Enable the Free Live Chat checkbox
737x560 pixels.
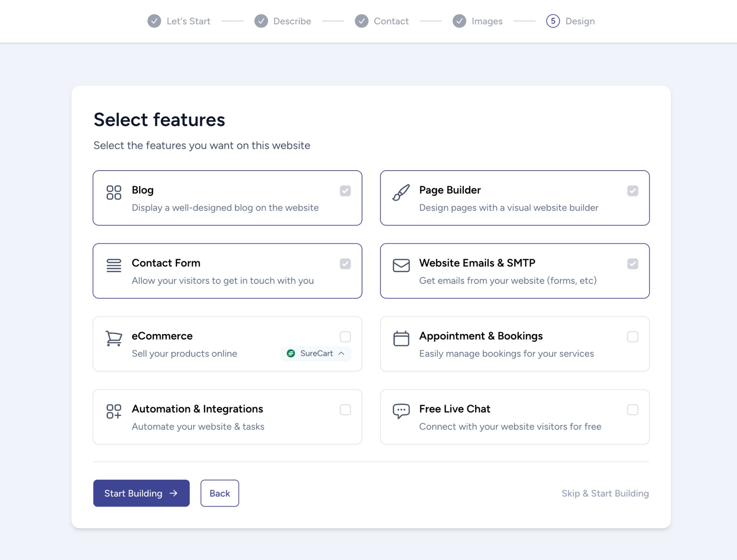pyautogui.click(x=632, y=409)
